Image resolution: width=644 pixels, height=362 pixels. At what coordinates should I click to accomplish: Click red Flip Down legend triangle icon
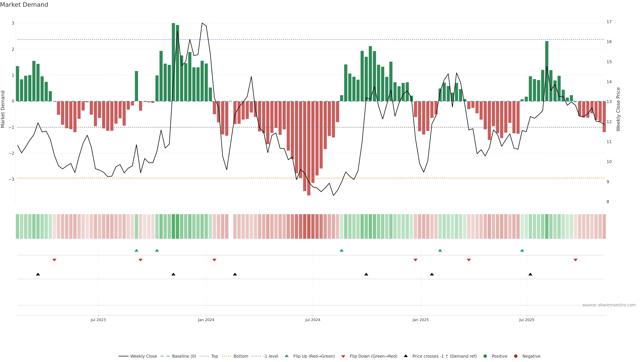tap(343, 356)
